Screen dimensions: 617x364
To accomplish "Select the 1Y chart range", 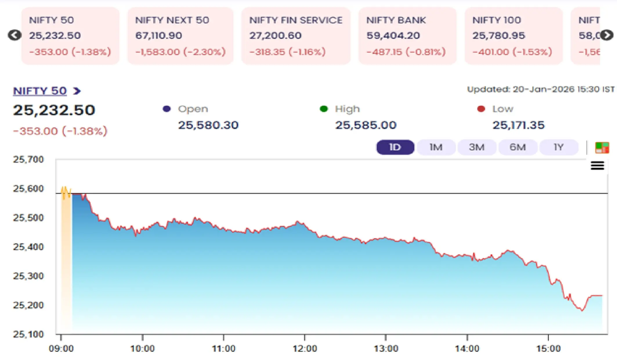I will [x=558, y=147].
